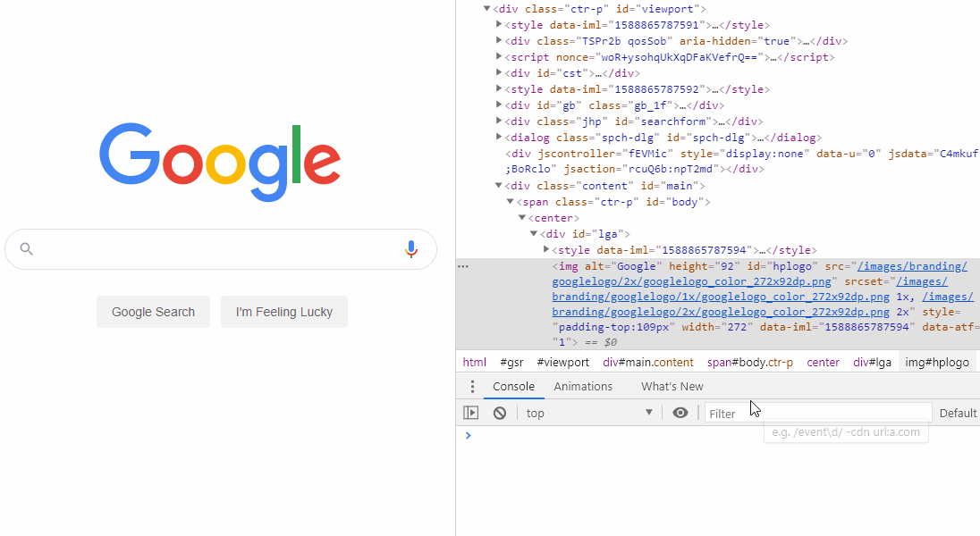Expand the div id="cst" node

tap(499, 72)
